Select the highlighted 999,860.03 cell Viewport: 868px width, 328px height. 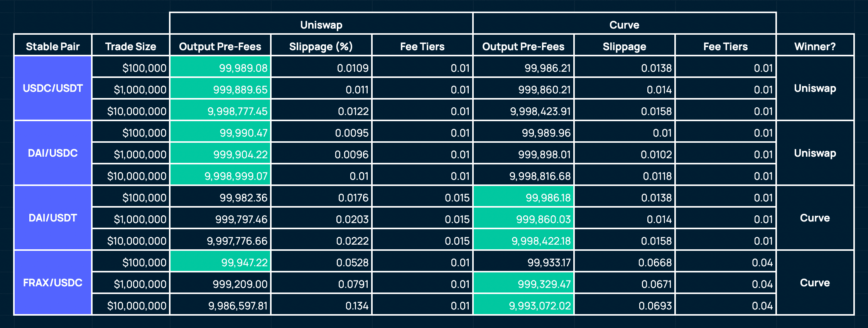[x=524, y=218]
